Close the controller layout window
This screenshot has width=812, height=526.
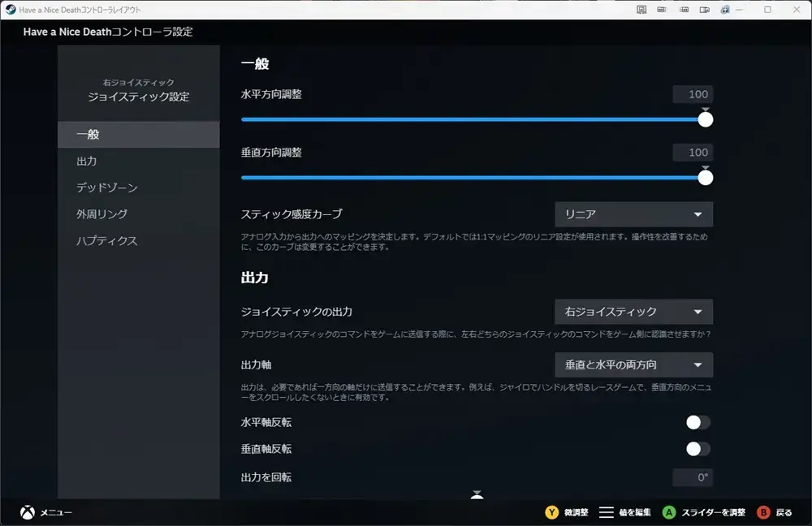[797, 9]
